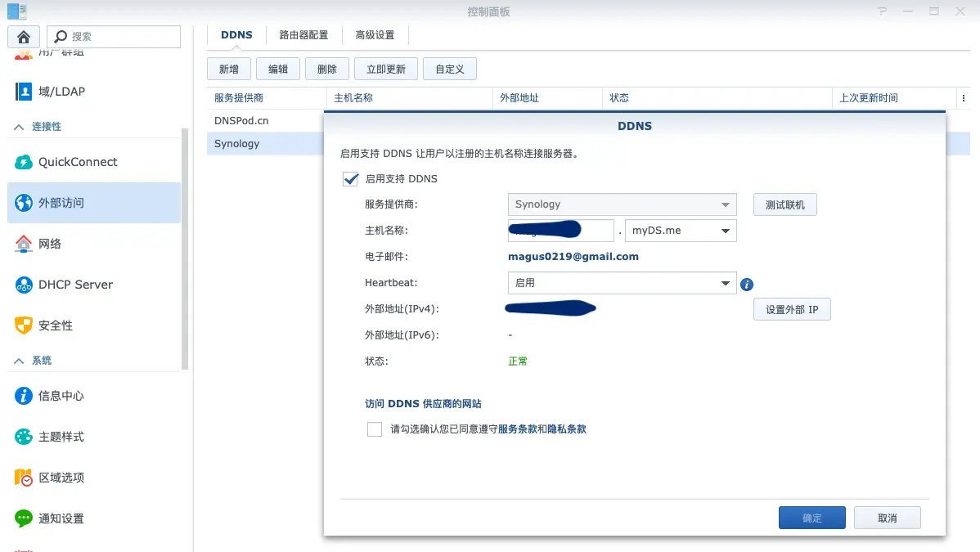Open the Control Panel home icon
Image resolution: width=980 pixels, height=552 pixels.
pos(24,37)
